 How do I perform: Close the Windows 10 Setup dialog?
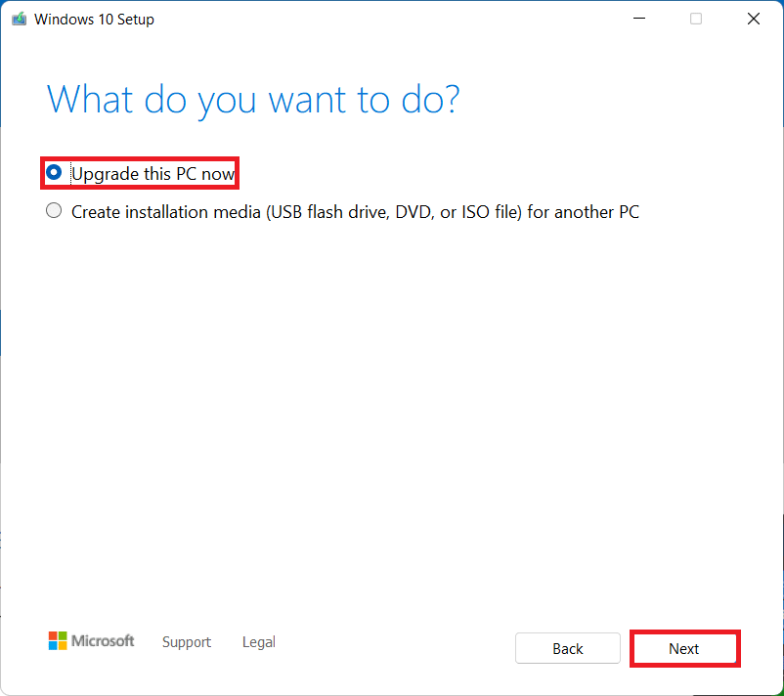click(754, 20)
